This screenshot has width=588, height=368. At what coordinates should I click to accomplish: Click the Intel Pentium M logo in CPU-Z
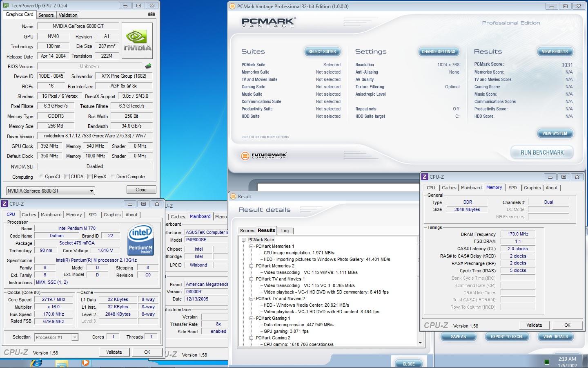coord(140,239)
